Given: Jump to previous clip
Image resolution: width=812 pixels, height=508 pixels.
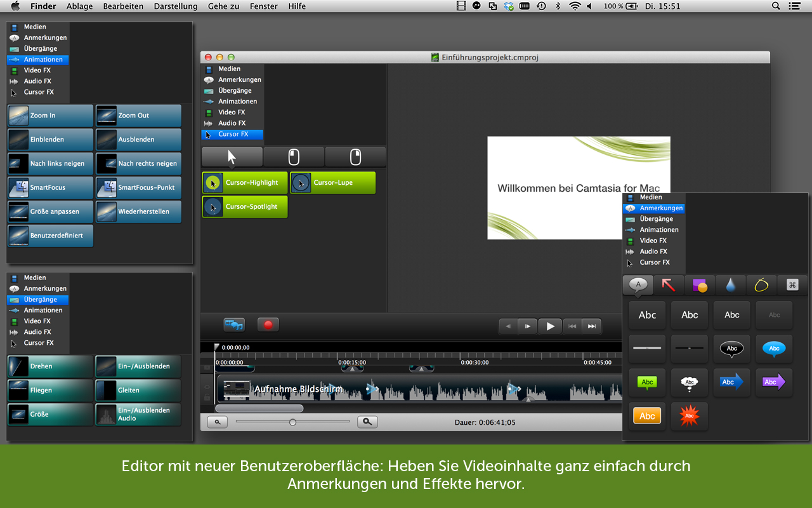Looking at the screenshot, I should (x=572, y=326).
